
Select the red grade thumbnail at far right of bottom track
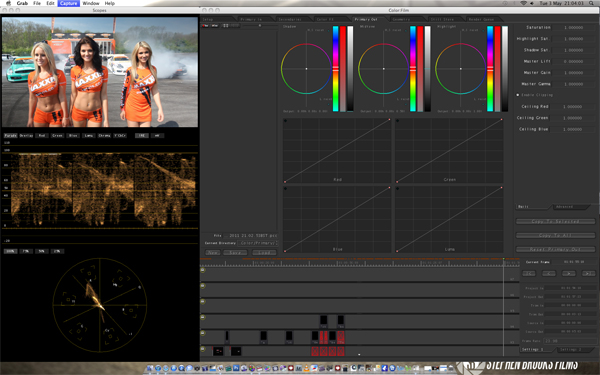click(341, 351)
